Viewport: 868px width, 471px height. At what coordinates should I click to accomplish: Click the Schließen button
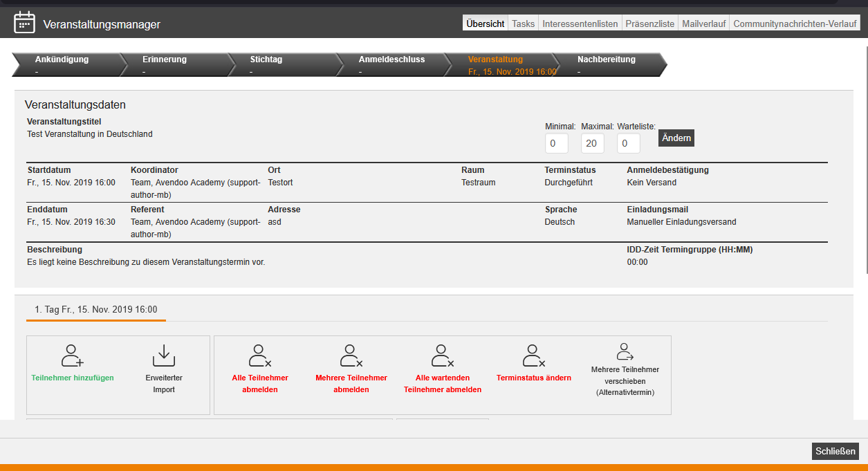click(x=835, y=452)
